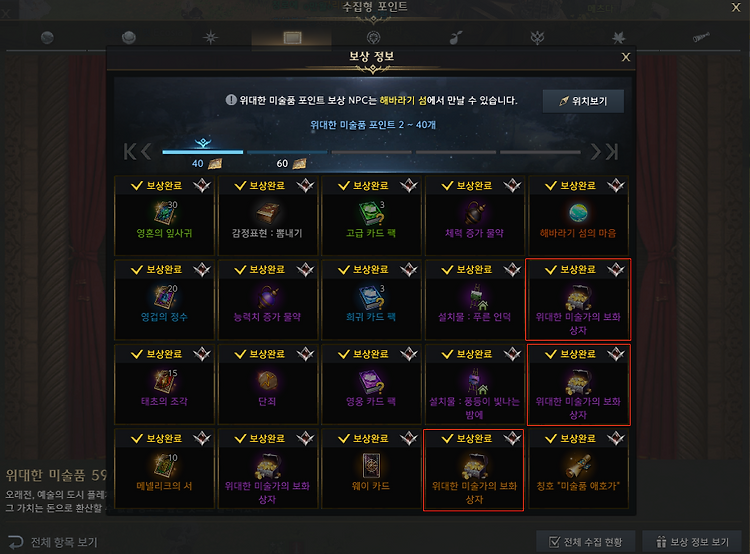Select the 단죄 rune reward icon
Image resolution: width=750 pixels, height=554 pixels.
pos(268,381)
